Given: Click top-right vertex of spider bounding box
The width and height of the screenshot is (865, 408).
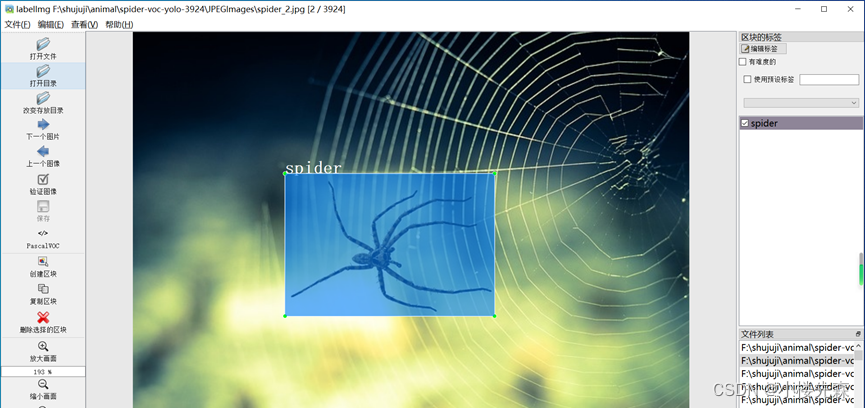Looking at the screenshot, I should [494, 174].
